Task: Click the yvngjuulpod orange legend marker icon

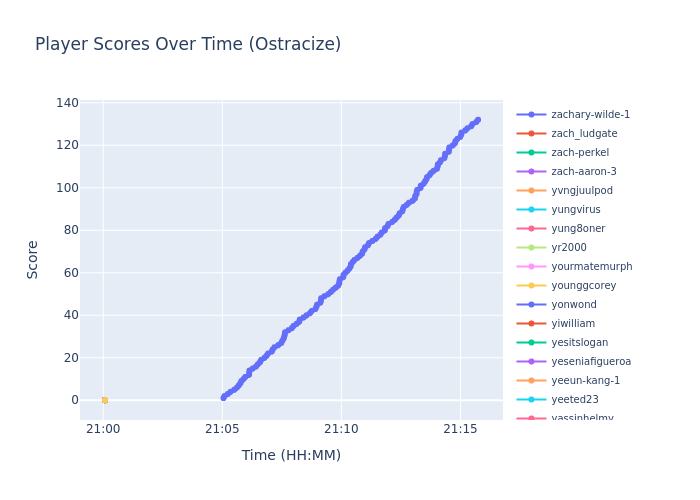Action: pos(531,191)
